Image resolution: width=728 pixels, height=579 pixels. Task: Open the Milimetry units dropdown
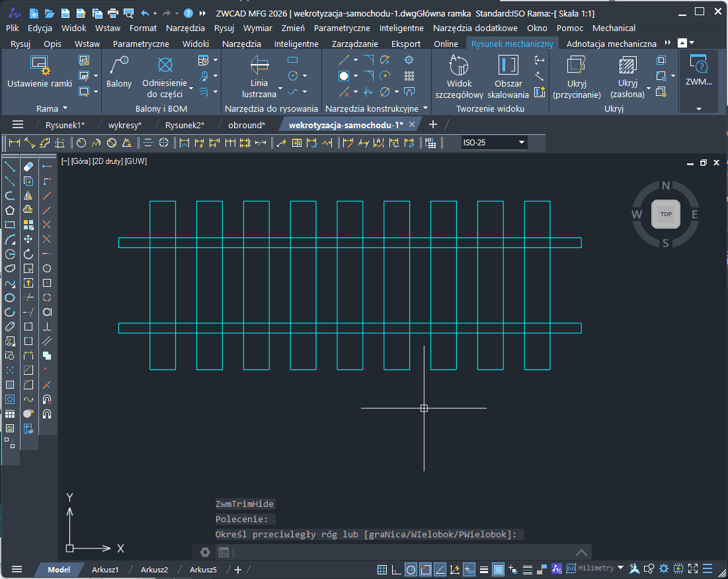620,568
